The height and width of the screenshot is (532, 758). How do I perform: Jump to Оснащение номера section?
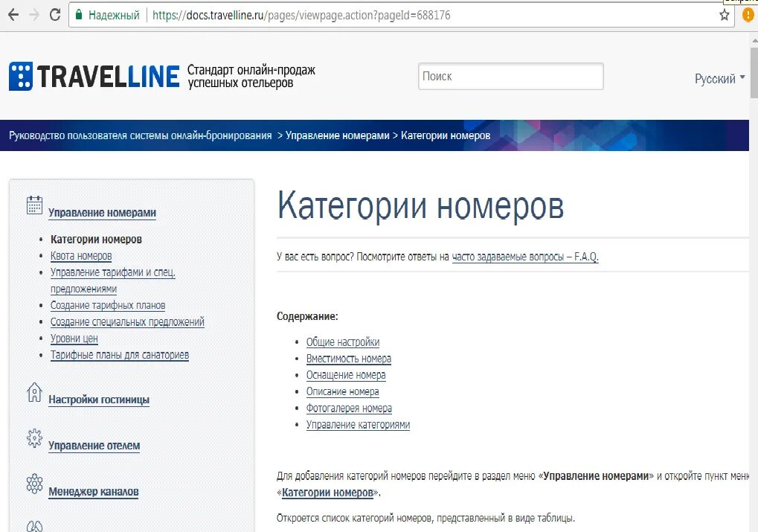click(x=346, y=375)
